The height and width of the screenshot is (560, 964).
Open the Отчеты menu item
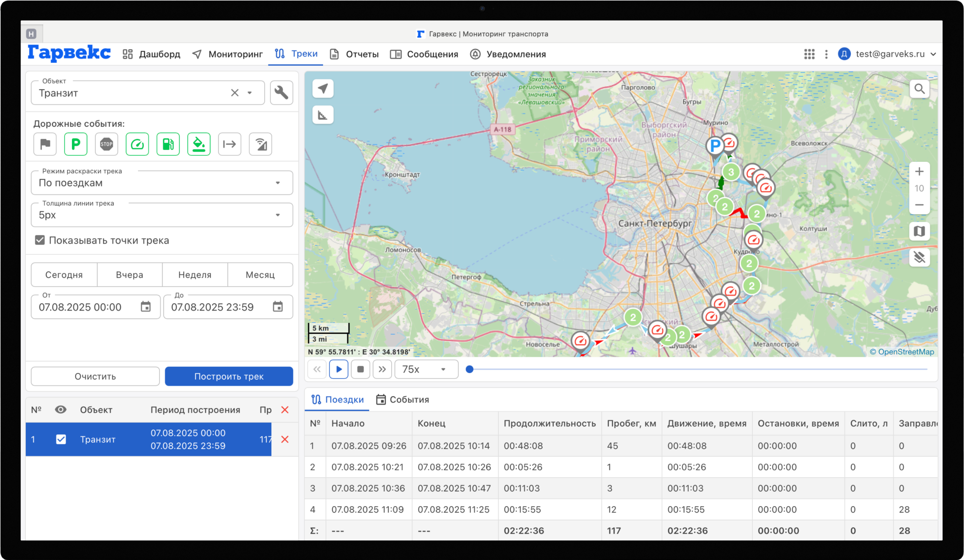coord(354,54)
